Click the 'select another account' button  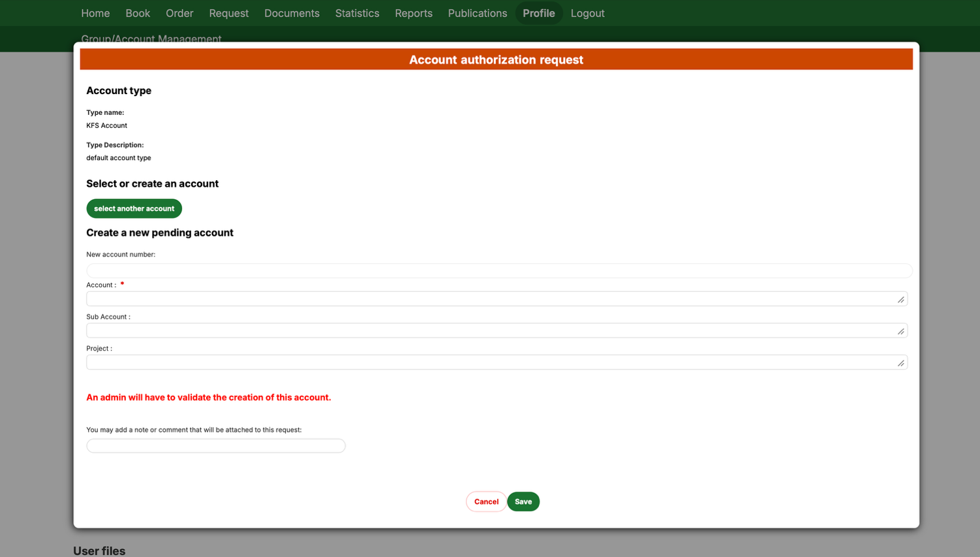(x=134, y=208)
